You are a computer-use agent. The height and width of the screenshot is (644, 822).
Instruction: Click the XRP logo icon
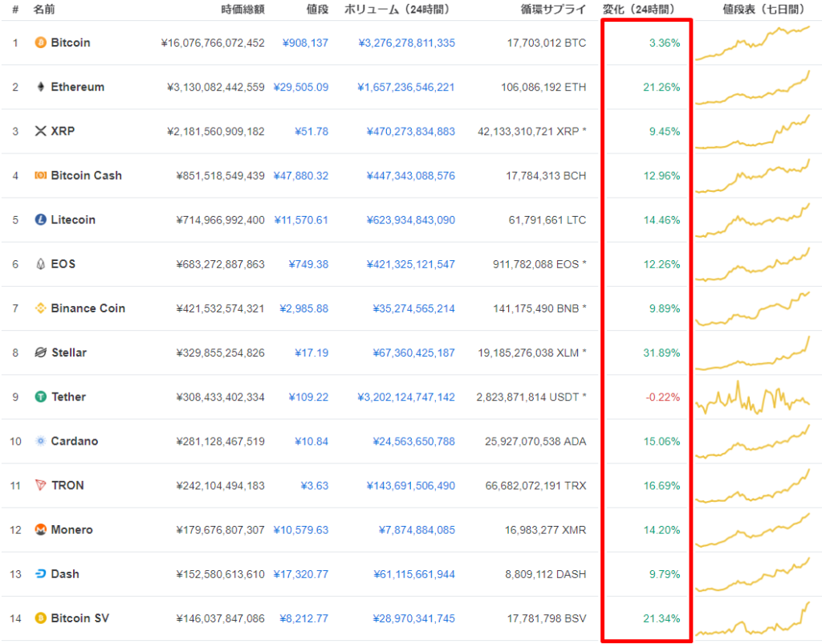[x=40, y=131]
